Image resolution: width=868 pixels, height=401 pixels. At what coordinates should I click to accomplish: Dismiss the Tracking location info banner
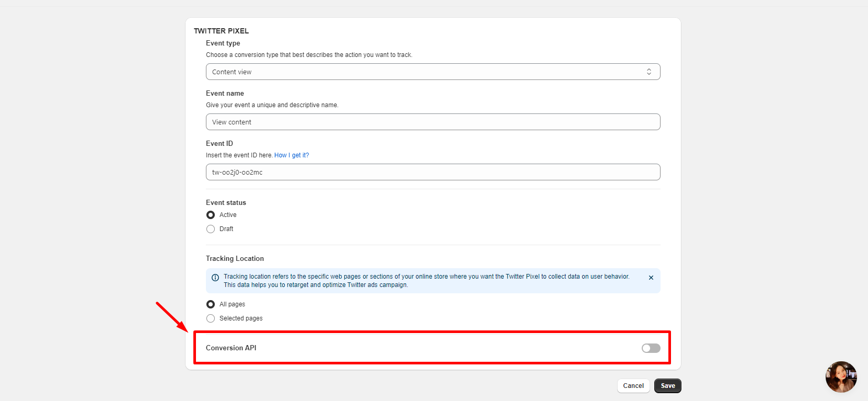(x=651, y=278)
